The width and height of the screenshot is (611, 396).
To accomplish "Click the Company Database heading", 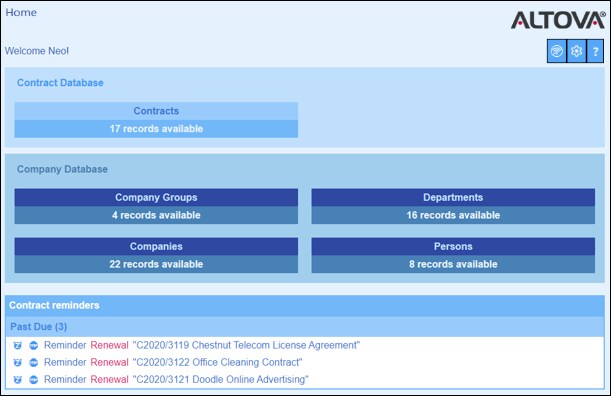I will coord(62,169).
